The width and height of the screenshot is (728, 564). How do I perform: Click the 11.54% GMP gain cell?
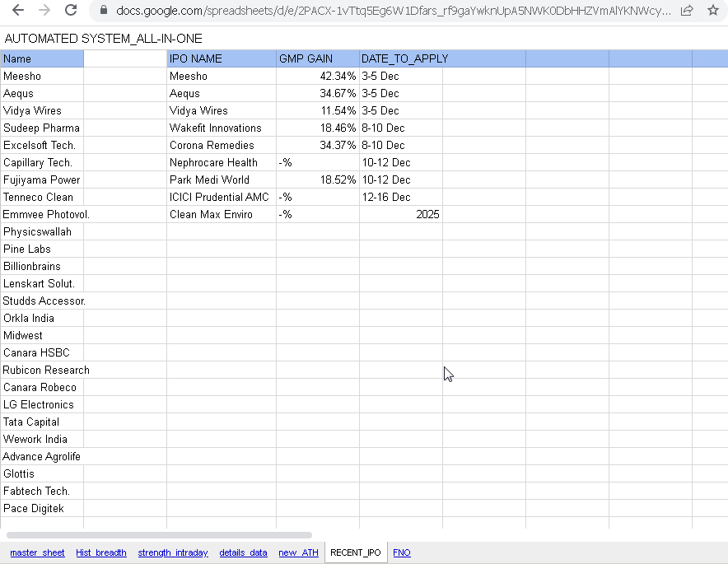click(x=318, y=110)
